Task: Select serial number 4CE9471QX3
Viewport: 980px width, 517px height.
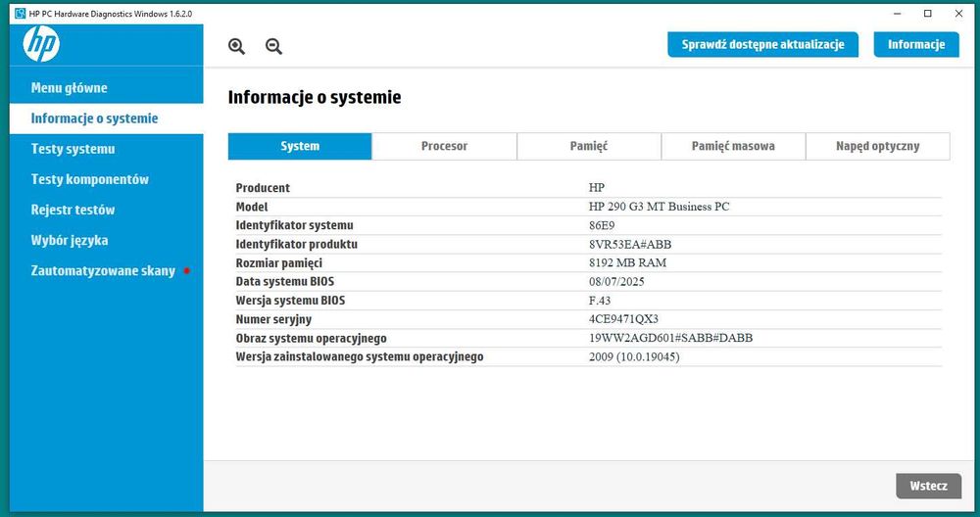Action: (623, 319)
